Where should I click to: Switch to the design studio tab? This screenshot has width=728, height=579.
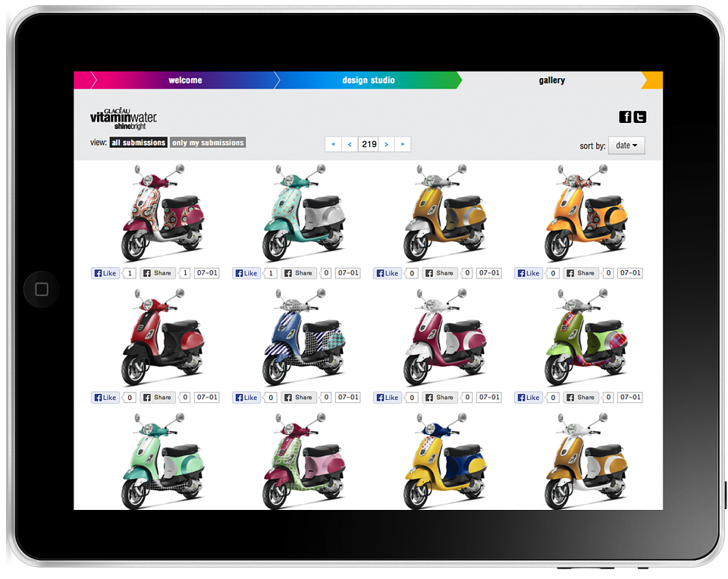click(x=369, y=80)
